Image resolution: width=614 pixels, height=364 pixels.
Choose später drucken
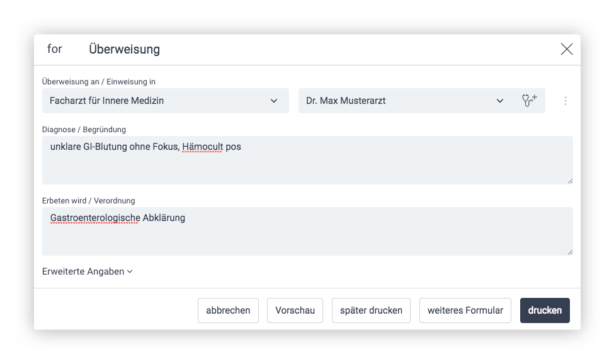(371, 310)
